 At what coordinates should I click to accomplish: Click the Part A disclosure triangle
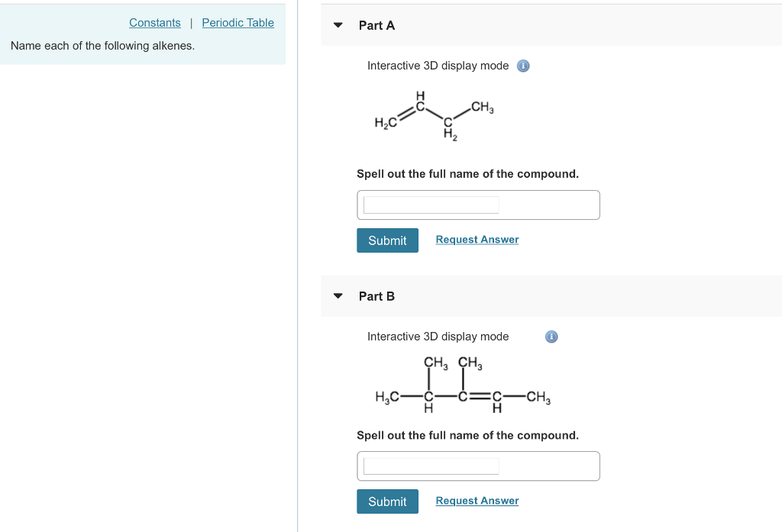pyautogui.click(x=338, y=25)
